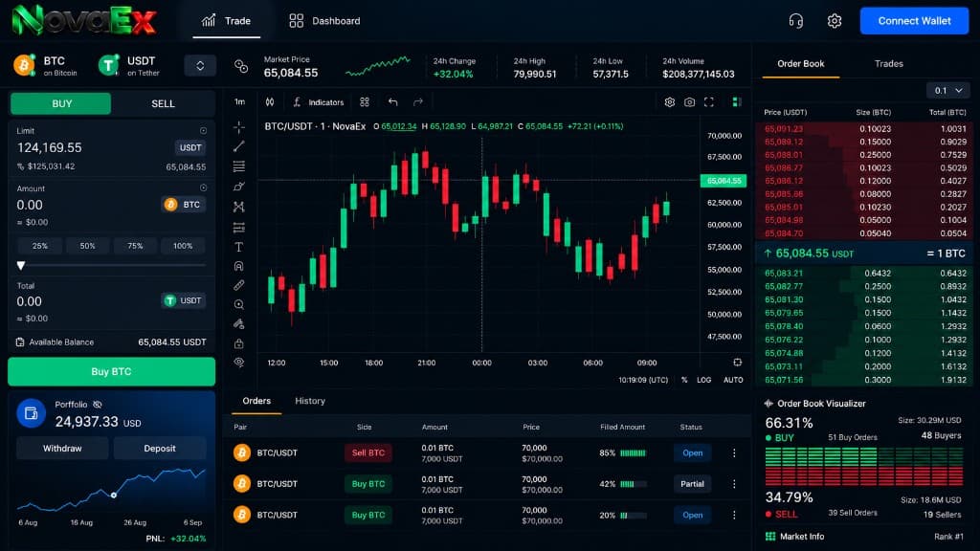Open options menu for 42% Partial order
980x551 pixels.
pos(734,484)
